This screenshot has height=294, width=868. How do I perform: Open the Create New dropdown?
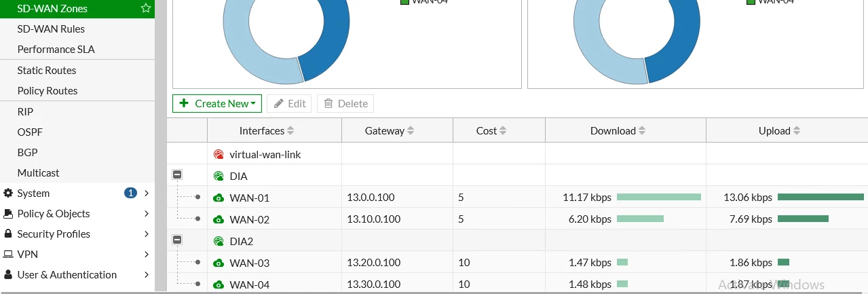point(217,103)
